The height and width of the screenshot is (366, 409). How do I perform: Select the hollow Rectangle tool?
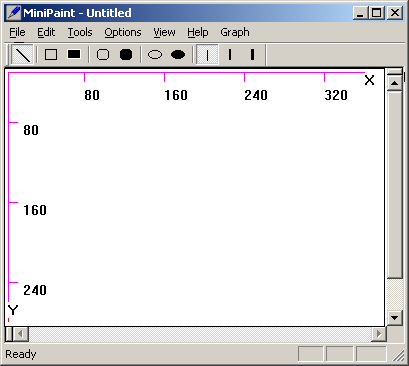click(51, 55)
